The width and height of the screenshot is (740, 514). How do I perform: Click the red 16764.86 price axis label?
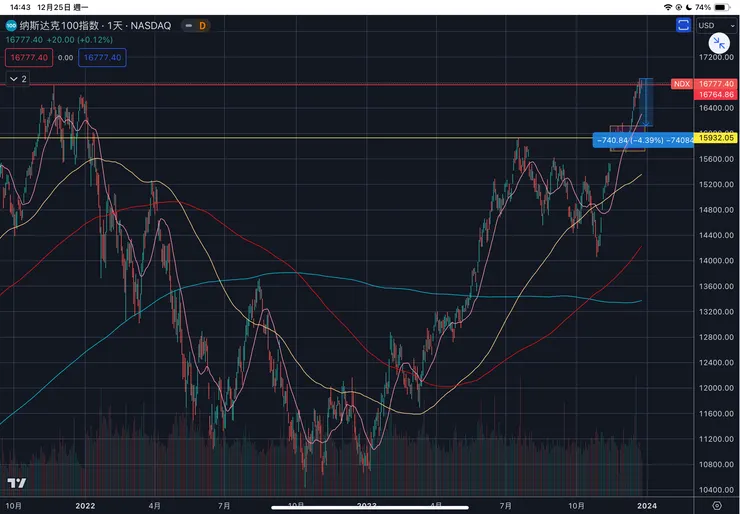[x=715, y=94]
